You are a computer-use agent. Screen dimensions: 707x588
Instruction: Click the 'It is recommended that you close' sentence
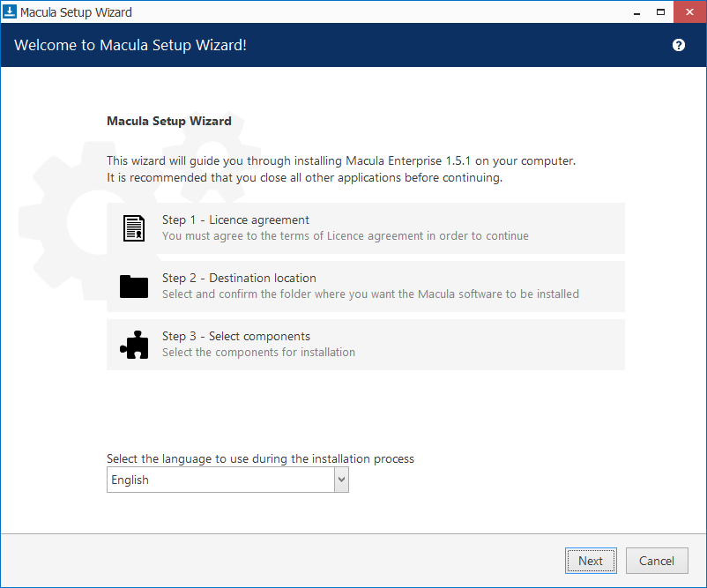305,178
